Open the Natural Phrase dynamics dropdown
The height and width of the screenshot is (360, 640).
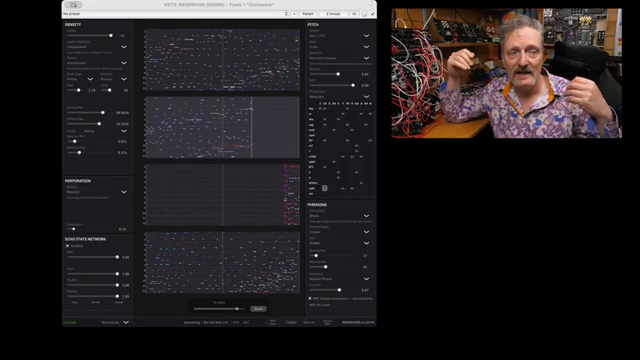click(x=339, y=279)
